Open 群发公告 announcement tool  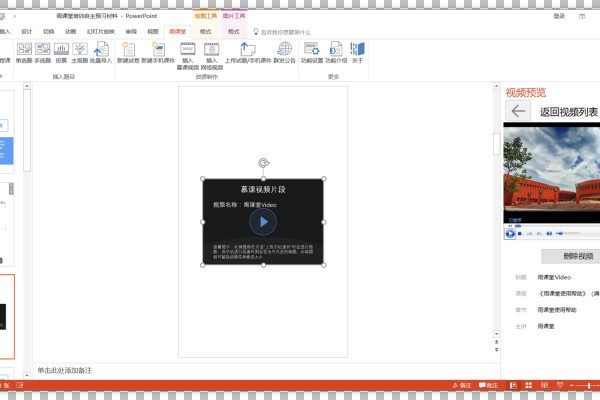pos(284,53)
